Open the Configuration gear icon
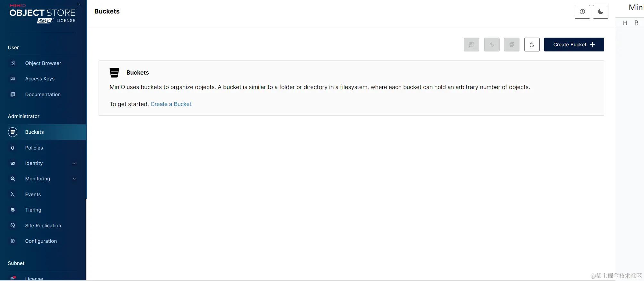Image resolution: width=644 pixels, height=281 pixels. point(13,241)
